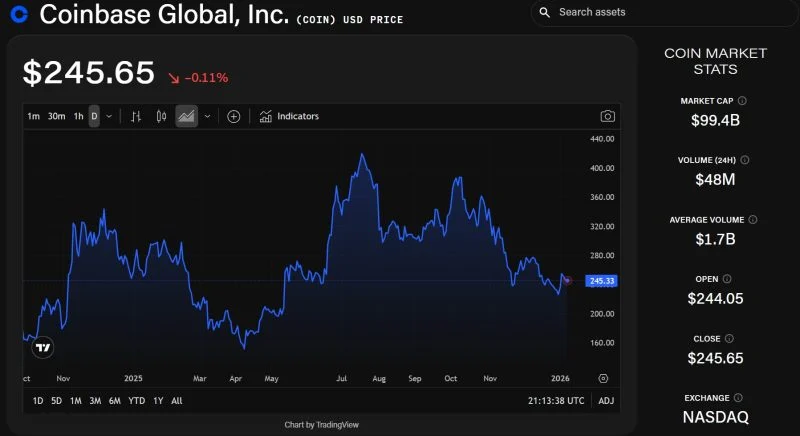Select the candlestick chart style icon
This screenshot has height=436, width=800.
(x=160, y=116)
